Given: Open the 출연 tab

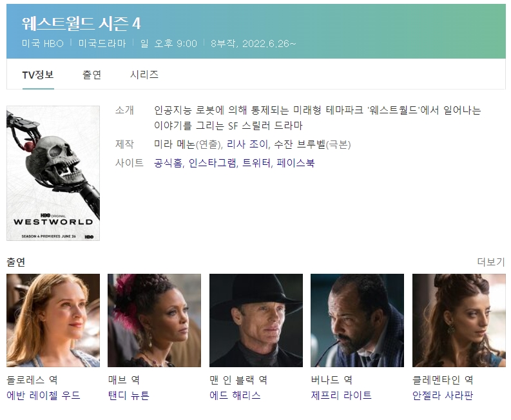Looking at the screenshot, I should point(92,75).
